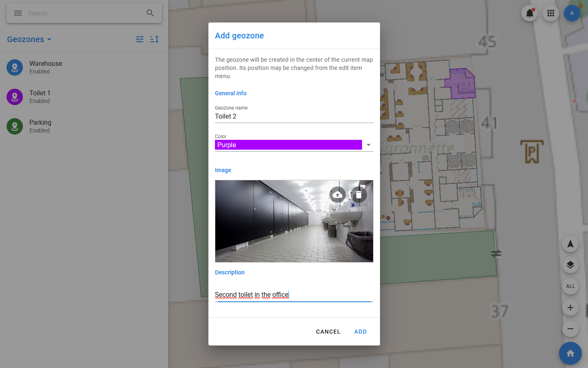Toggle the ALL map objects button
Image resolution: width=588 pixels, height=368 pixels.
coord(570,286)
